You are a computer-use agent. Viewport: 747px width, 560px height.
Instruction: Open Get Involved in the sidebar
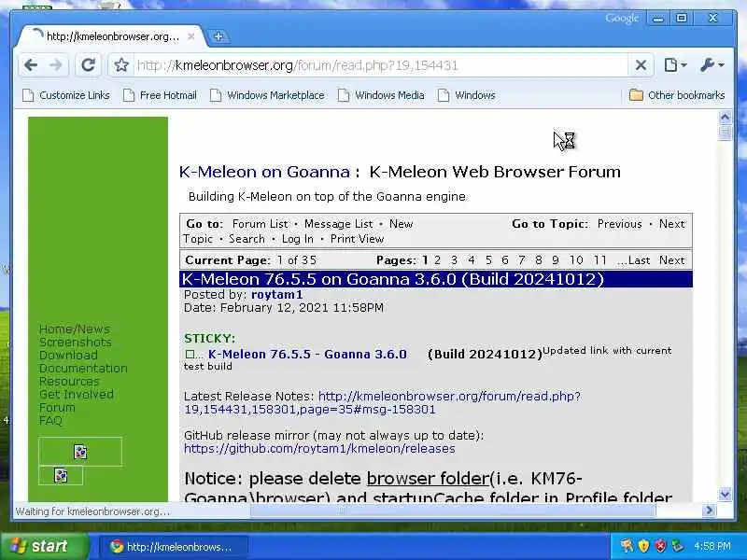(77, 394)
